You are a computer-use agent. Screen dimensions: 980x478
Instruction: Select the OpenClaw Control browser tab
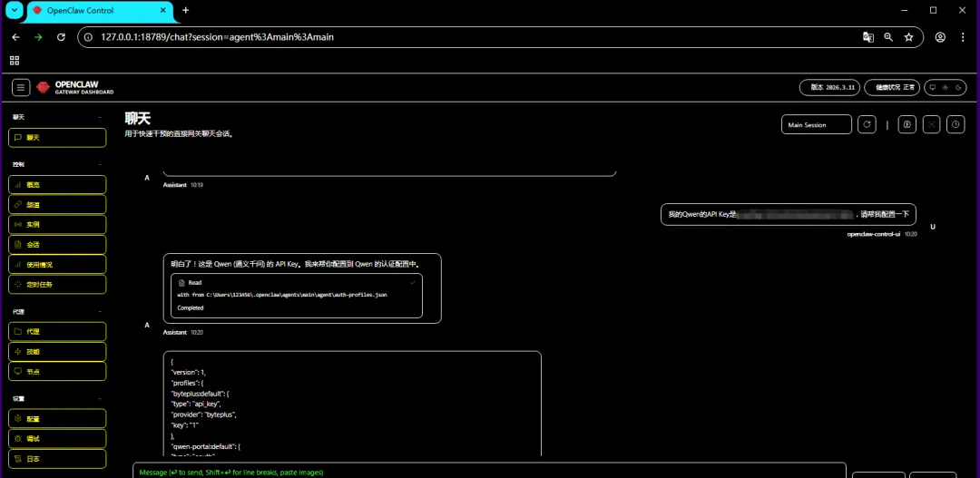tap(100, 11)
